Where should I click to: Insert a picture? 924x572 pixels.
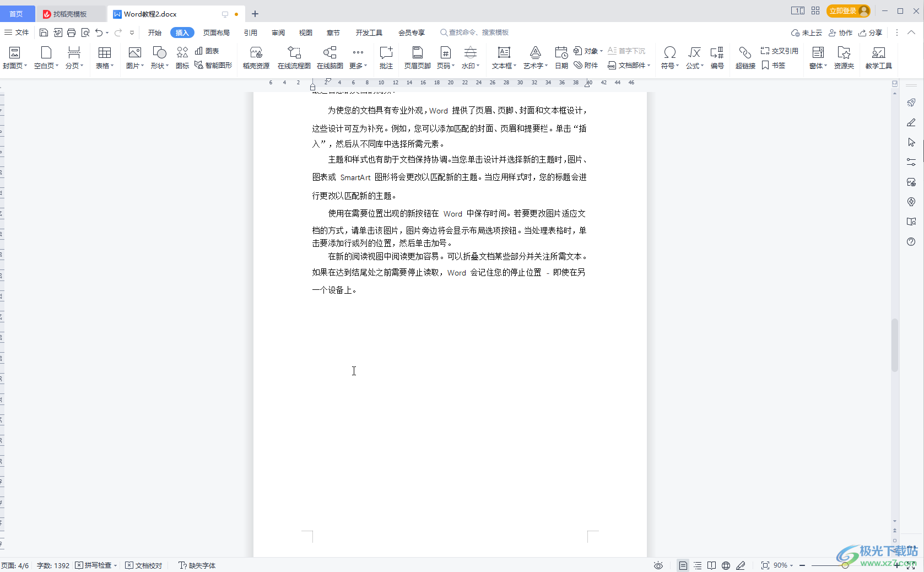click(134, 57)
